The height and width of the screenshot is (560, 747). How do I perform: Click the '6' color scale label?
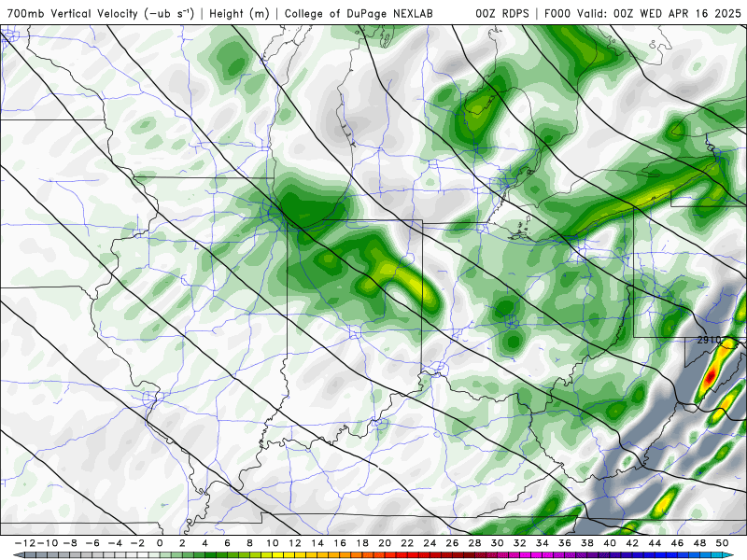click(x=227, y=543)
